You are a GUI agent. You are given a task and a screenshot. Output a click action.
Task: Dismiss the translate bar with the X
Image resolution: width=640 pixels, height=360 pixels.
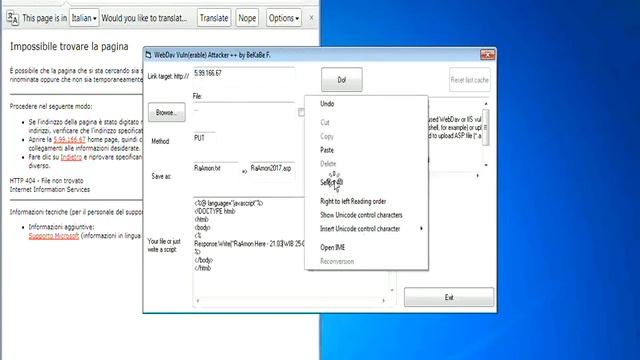(x=311, y=18)
